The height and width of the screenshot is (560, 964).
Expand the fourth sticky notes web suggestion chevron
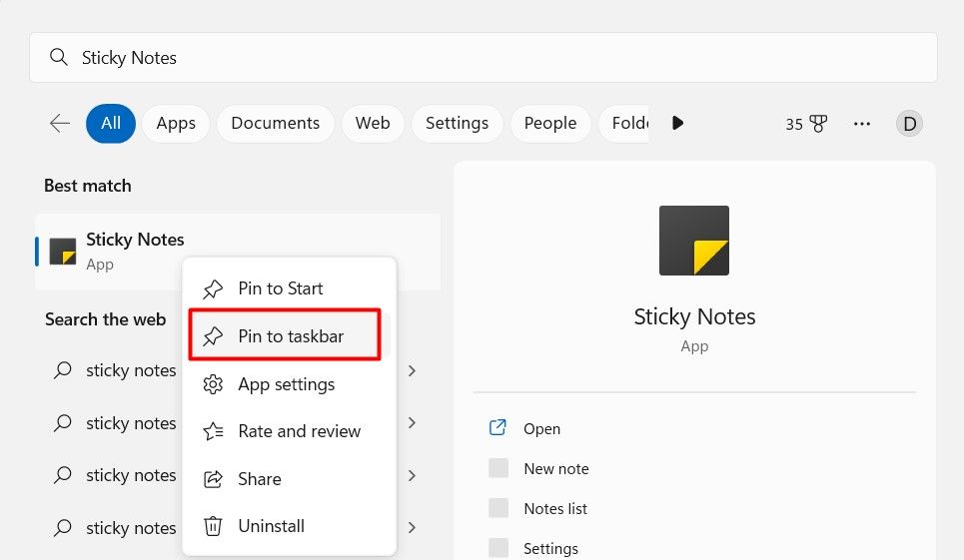click(412, 527)
